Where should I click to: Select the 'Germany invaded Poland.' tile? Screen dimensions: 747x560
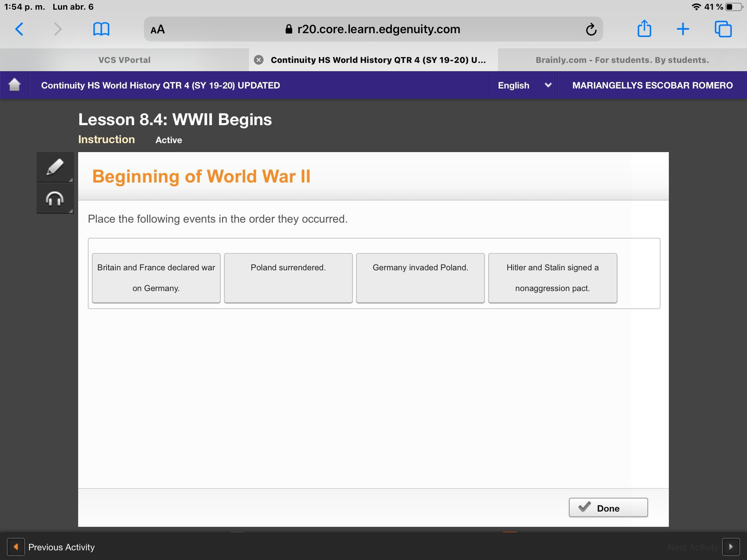pyautogui.click(x=420, y=278)
